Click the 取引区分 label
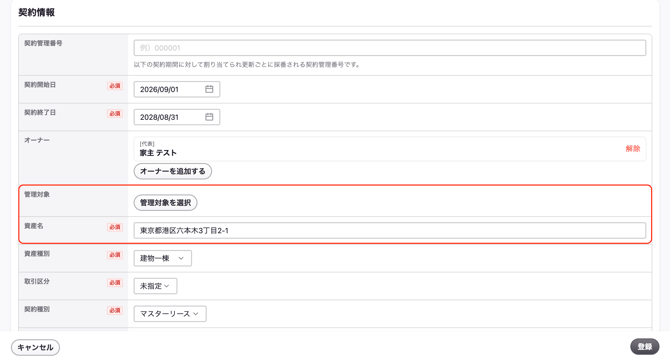Image resolution: width=670 pixels, height=363 pixels. click(x=37, y=281)
